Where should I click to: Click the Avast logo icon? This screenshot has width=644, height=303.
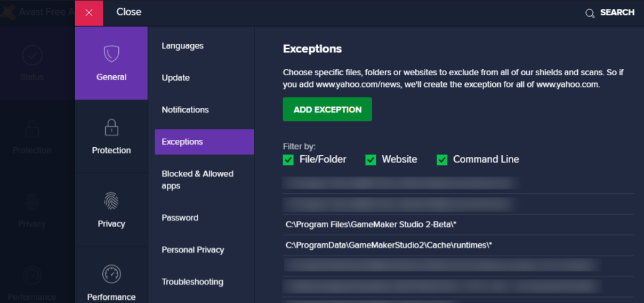(7, 12)
